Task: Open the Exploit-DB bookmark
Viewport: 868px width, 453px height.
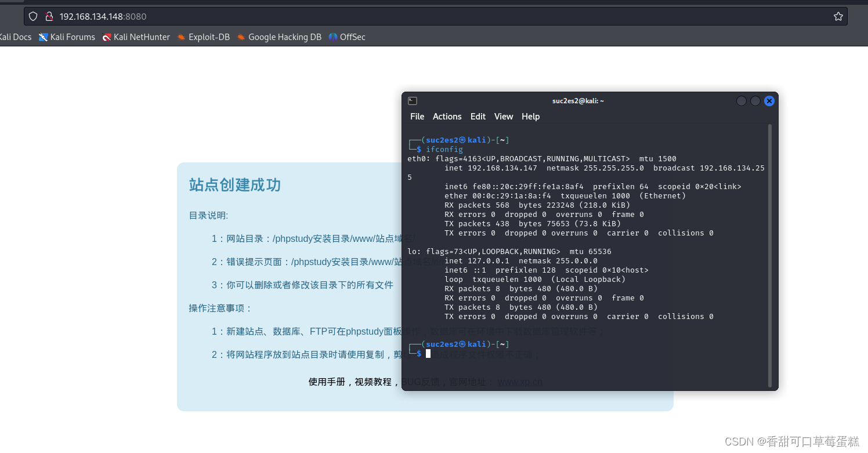Action: point(203,37)
